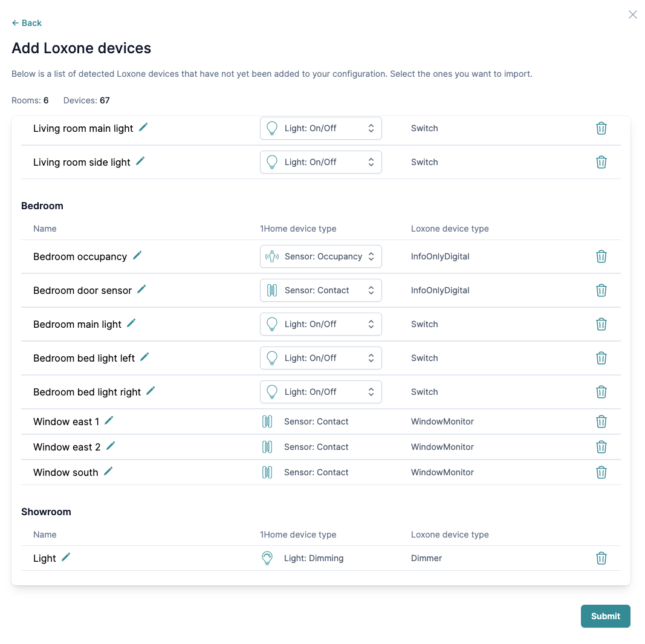
Task: Open Sensor: Contact dropdown for Bedroom door sensor
Action: [x=320, y=290]
